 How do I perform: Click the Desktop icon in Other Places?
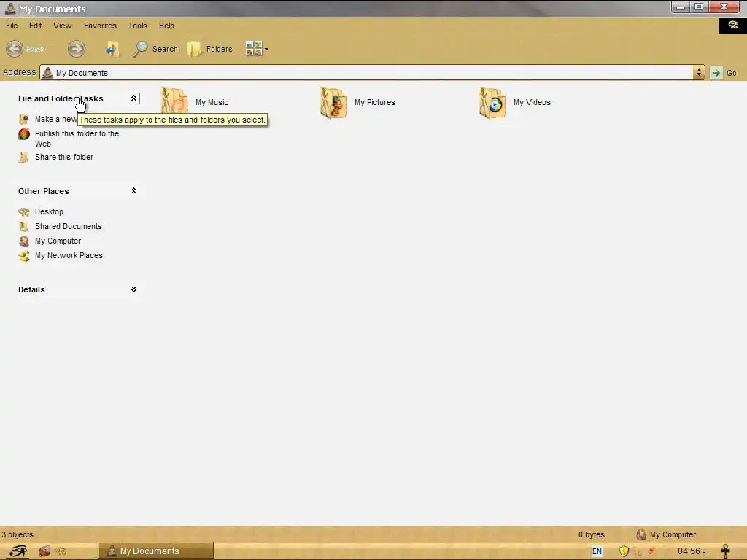(24, 212)
